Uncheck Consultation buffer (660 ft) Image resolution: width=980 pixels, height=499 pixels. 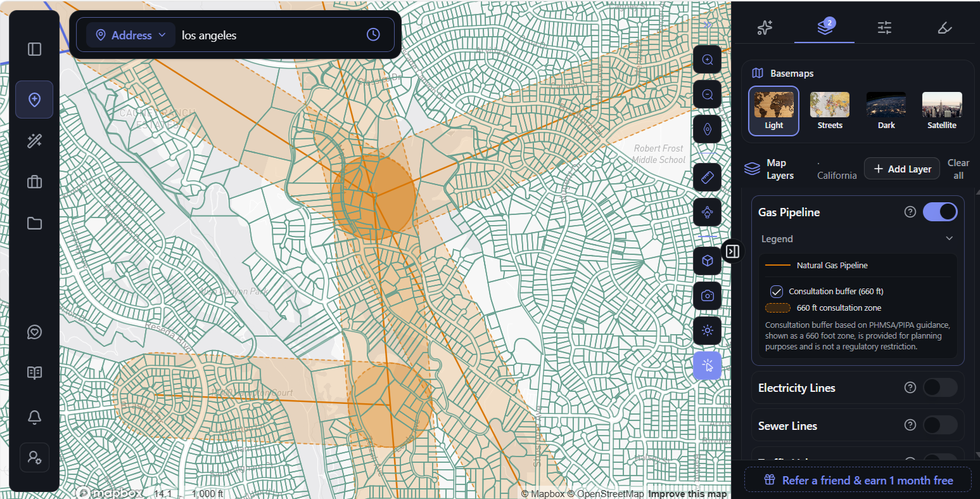(777, 292)
